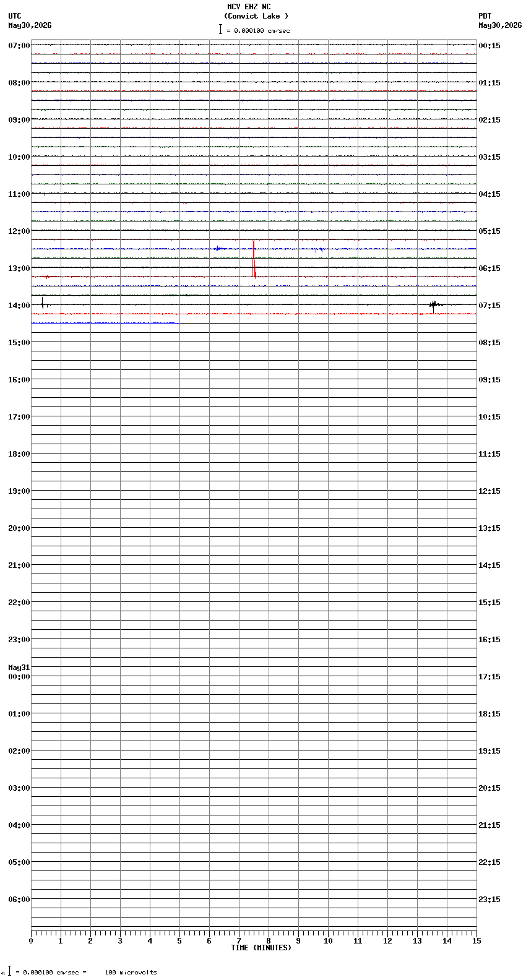Click the 'May30,2026' date under UTC
The height and width of the screenshot is (980, 526).
coord(30,25)
